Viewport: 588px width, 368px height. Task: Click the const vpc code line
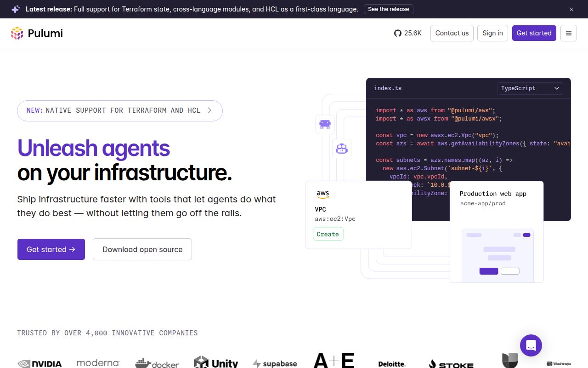tap(437, 135)
